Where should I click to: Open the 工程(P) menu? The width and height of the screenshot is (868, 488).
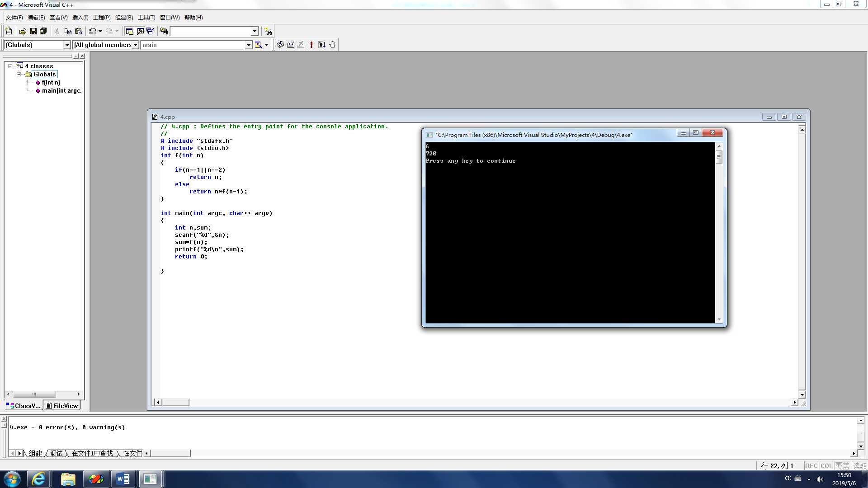click(102, 18)
